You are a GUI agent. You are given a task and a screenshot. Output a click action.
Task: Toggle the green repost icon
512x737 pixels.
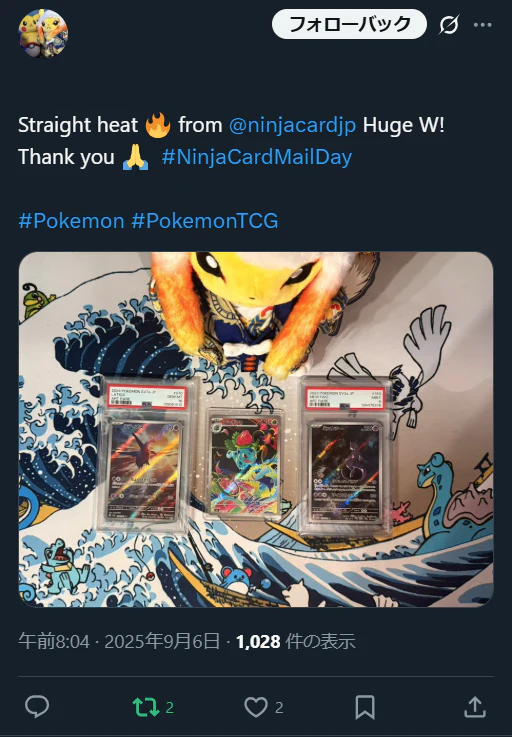[146, 707]
